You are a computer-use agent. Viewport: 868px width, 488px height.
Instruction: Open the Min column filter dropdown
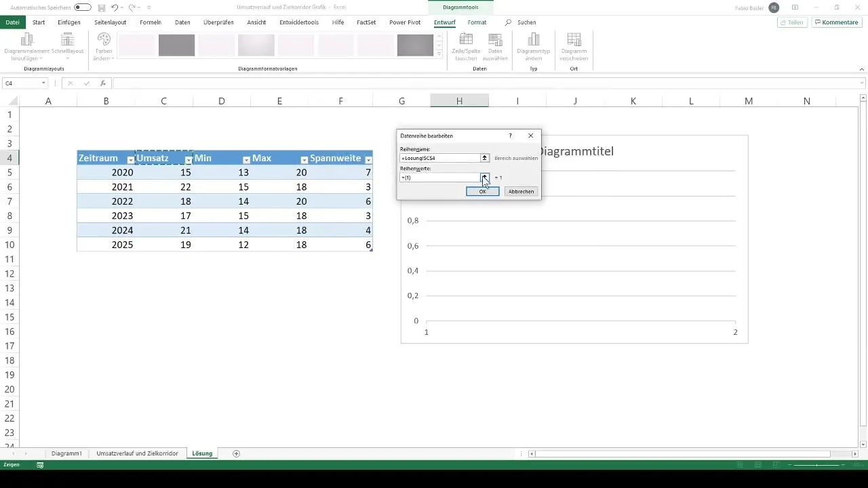[x=246, y=160]
